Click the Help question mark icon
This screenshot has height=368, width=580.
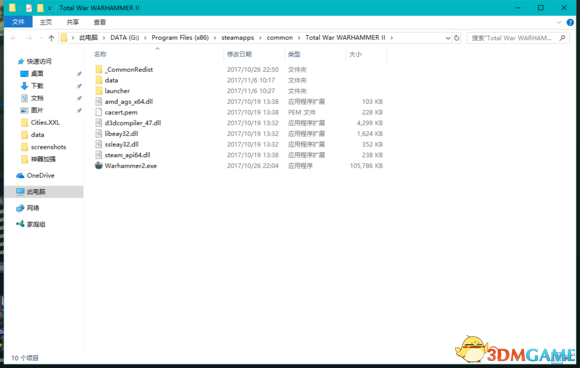[570, 22]
